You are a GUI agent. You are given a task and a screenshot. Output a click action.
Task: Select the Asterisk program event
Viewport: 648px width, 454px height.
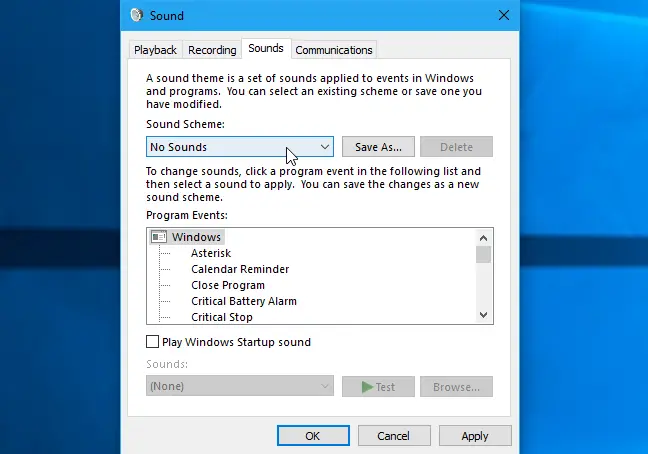[x=211, y=253]
